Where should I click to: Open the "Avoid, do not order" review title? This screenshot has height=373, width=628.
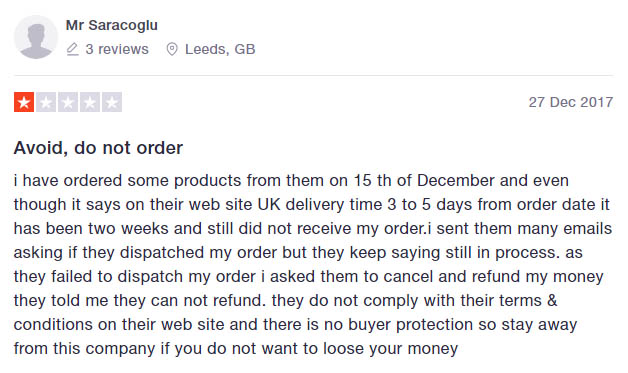(x=98, y=148)
